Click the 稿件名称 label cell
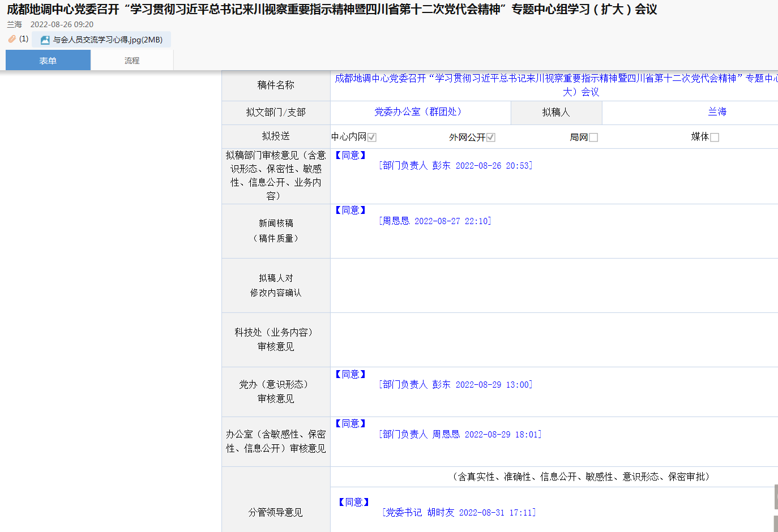 [276, 85]
